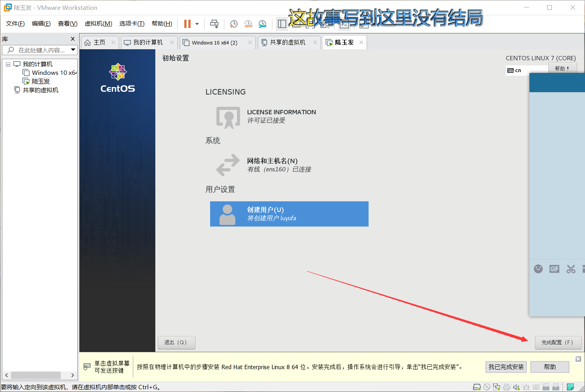Close the library panel with its X
This screenshot has width=585, height=392.
tap(73, 39)
